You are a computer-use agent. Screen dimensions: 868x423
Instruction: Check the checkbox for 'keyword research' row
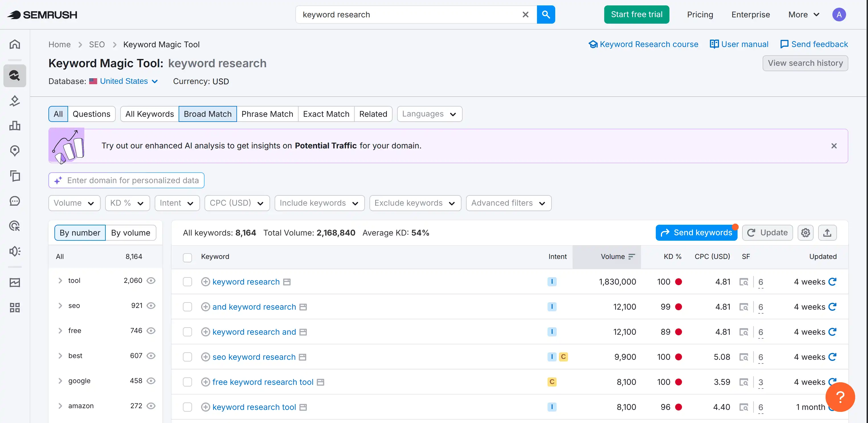(x=187, y=282)
